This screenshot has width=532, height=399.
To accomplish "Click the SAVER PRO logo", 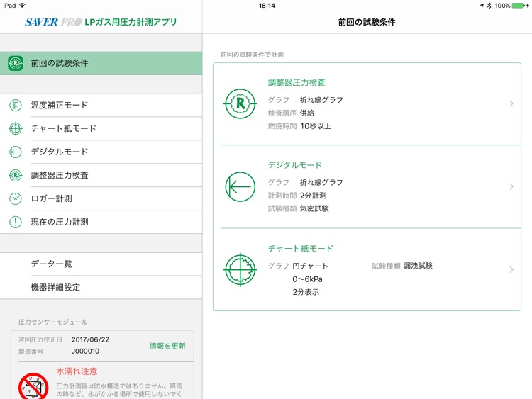I will click(x=53, y=22).
